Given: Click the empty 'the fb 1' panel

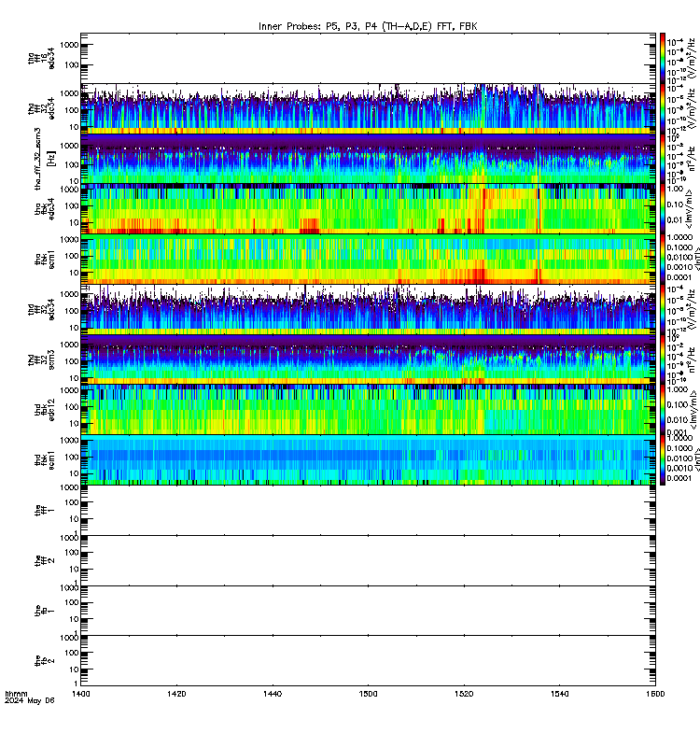Looking at the screenshot, I should pyautogui.click(x=368, y=611).
